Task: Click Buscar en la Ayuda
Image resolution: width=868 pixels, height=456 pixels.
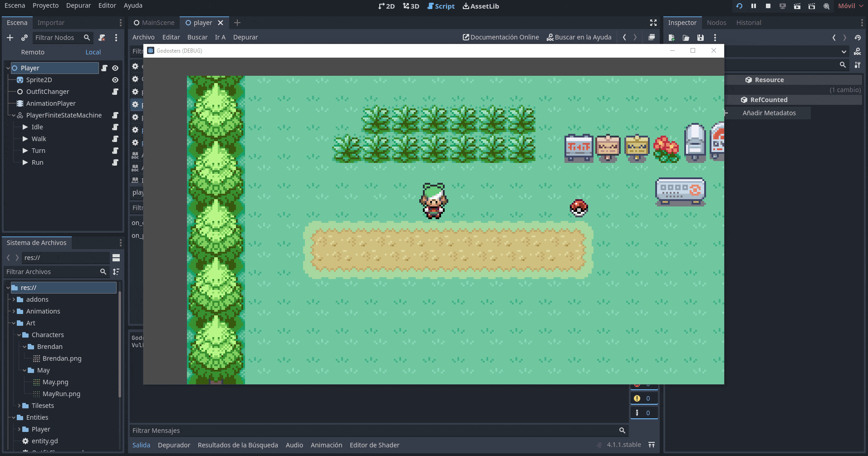Action: pos(579,37)
